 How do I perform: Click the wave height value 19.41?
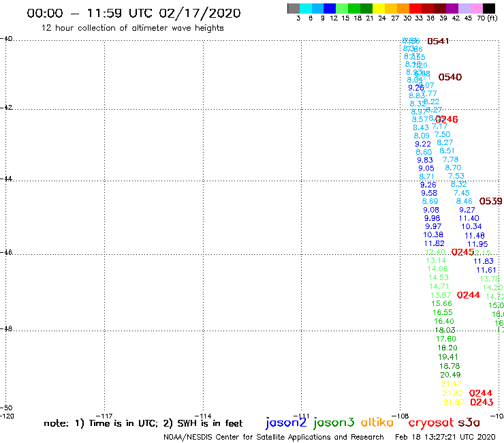tap(448, 356)
